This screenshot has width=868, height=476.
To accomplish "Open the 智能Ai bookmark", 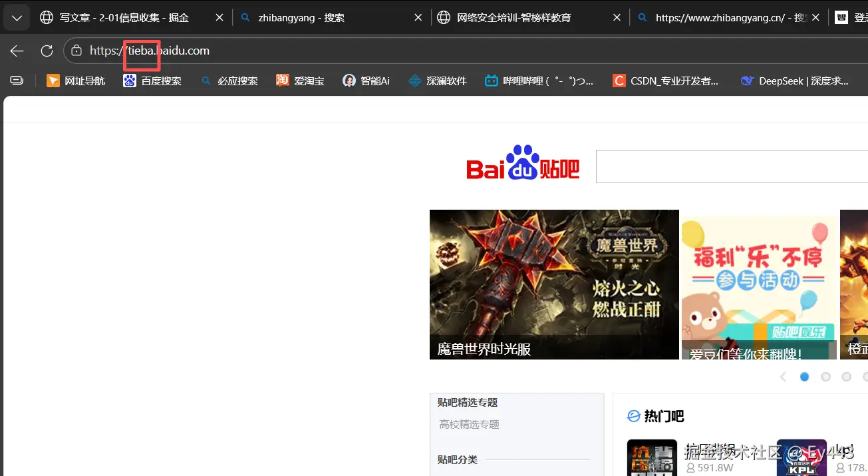I will (366, 81).
